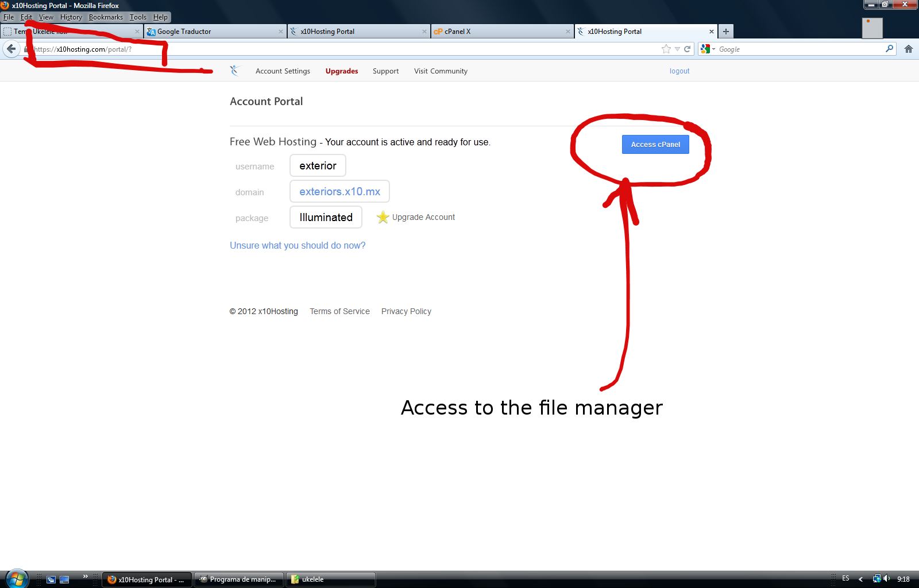
Task: Open the 'ukelele' taskbar window
Action: coord(331,579)
